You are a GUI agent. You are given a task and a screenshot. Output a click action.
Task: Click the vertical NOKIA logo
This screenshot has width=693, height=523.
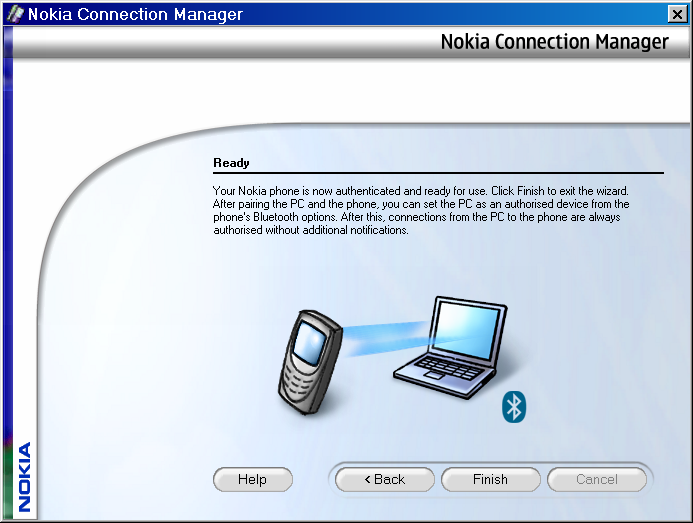click(x=25, y=477)
